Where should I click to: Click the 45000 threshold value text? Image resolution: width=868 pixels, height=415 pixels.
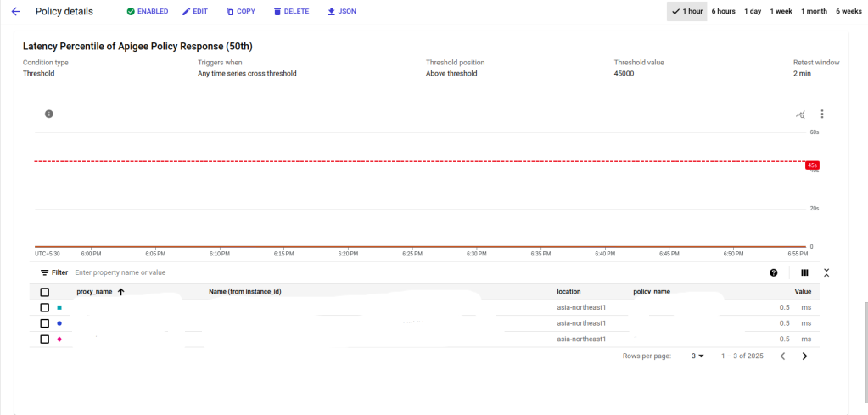[624, 73]
